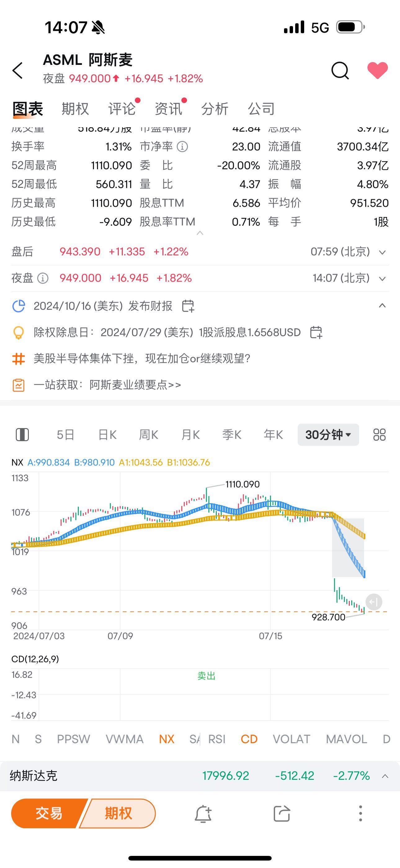Select the MAVOL indicator
The image size is (400, 868).
(x=346, y=739)
